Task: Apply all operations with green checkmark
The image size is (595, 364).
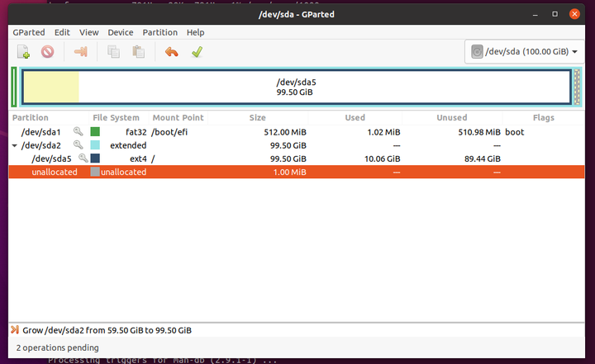Action: pos(197,51)
